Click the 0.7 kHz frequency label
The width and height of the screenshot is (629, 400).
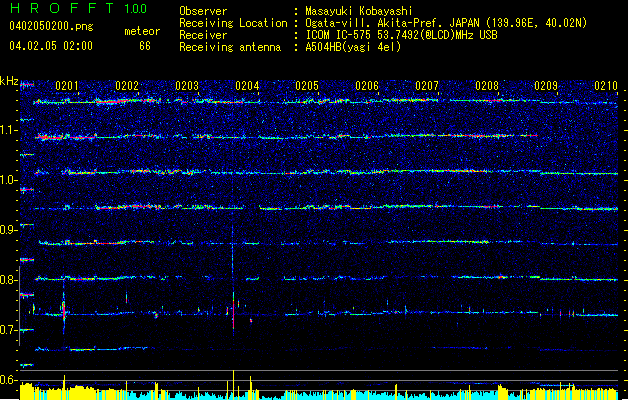[9, 330]
